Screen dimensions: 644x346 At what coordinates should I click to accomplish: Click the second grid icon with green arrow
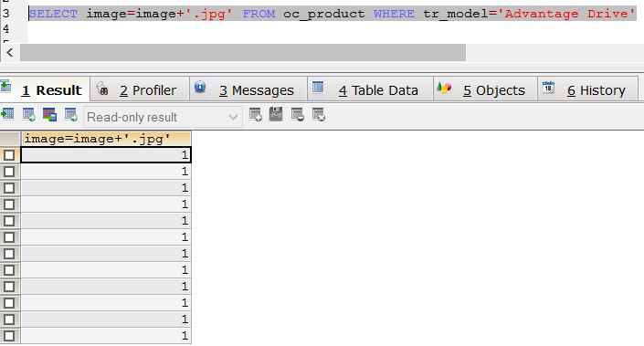pos(28,114)
